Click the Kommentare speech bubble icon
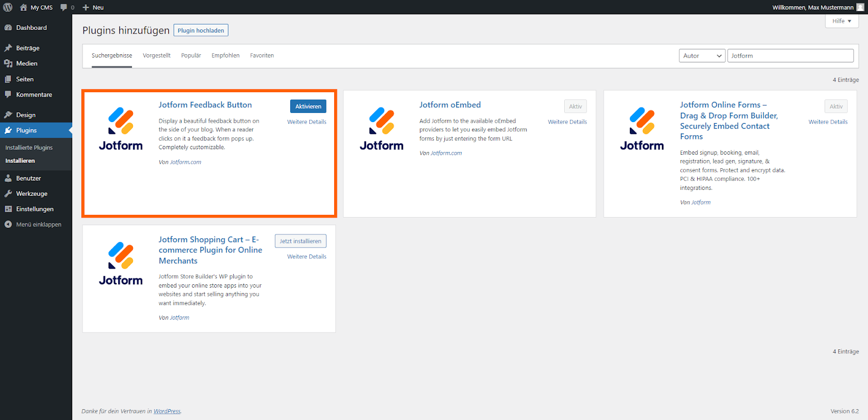 [8, 94]
